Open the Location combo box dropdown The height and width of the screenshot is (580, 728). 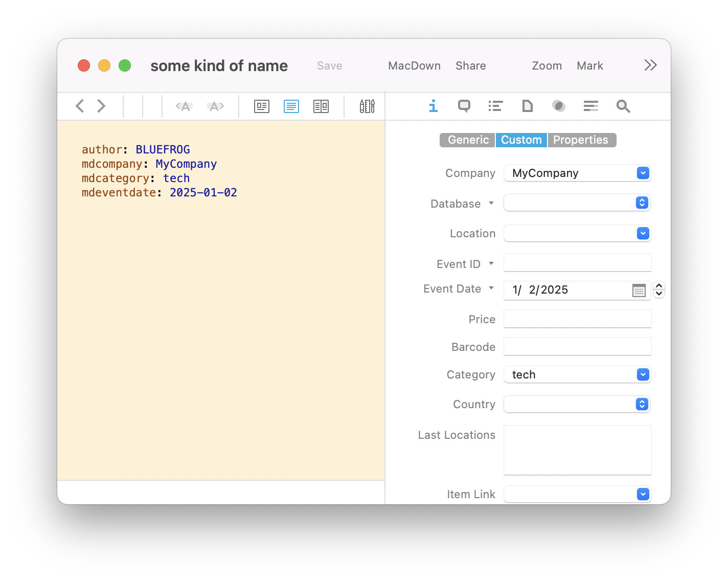[x=643, y=233]
